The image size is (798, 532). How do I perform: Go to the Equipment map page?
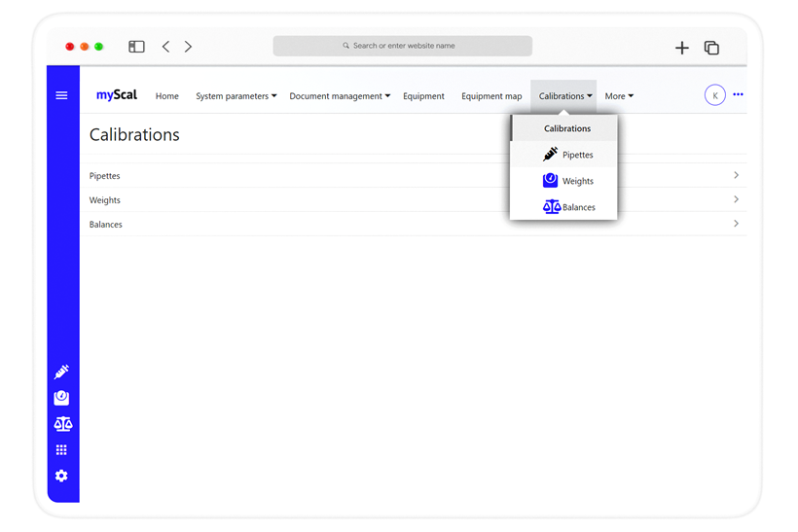(x=491, y=96)
